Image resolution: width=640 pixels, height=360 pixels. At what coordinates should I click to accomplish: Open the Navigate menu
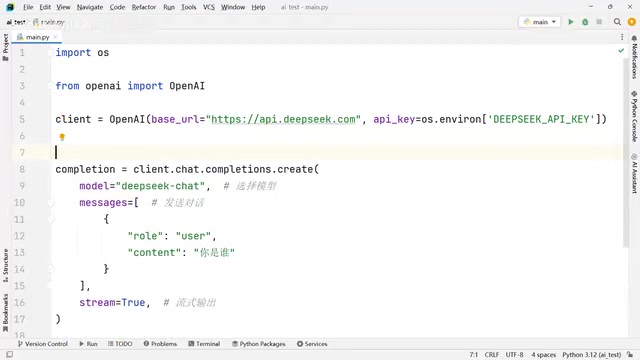(x=90, y=7)
